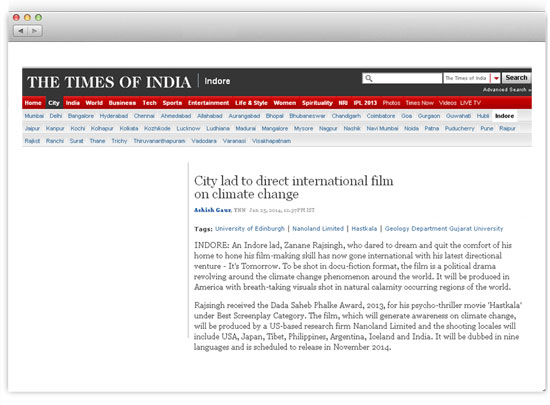Select Lucknow city link
This screenshot has height=405, width=550.
[x=188, y=128]
